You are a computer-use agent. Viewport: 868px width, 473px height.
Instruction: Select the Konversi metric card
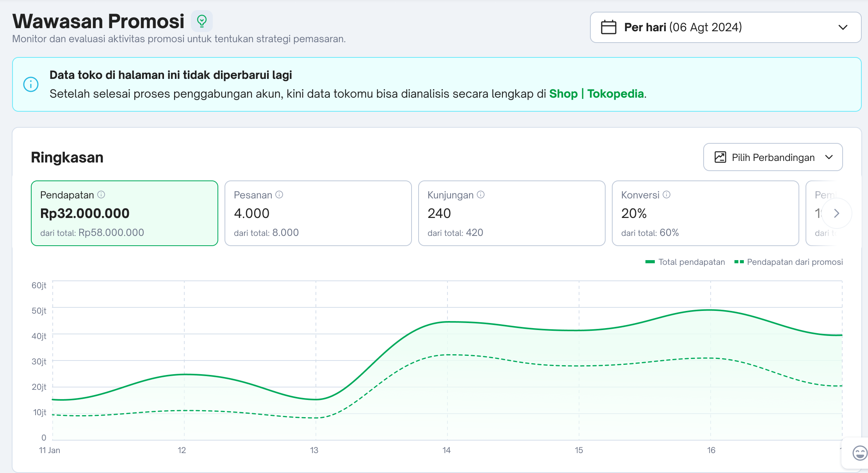[x=705, y=213]
